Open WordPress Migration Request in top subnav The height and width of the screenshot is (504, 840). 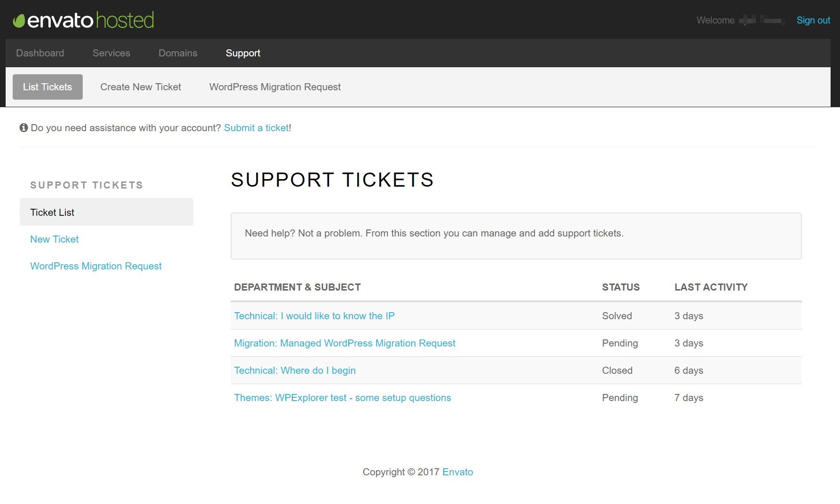tap(275, 87)
